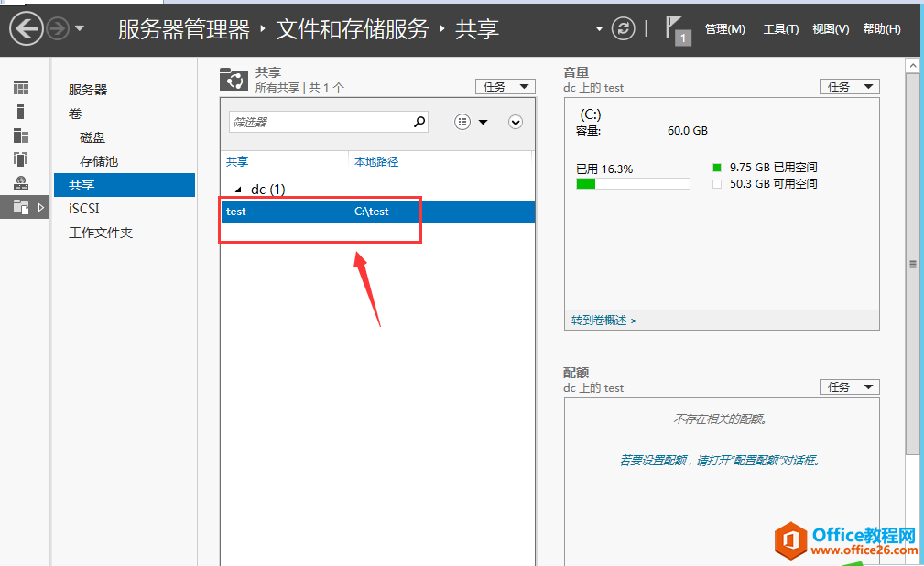Click the C:\test local path cell
Screen dimensions: 924x566
coord(371,211)
